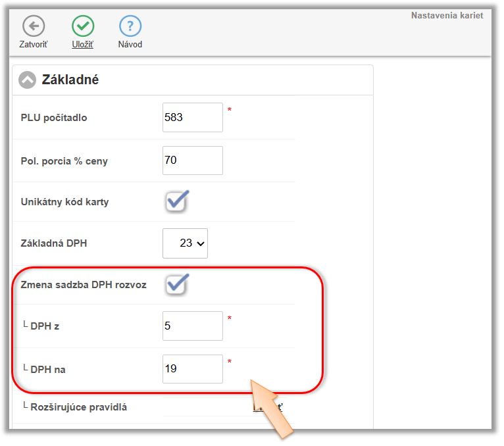Collapse the Základné section chevron icon
Image resolution: width=504 pixels, height=446 pixels.
[28, 80]
